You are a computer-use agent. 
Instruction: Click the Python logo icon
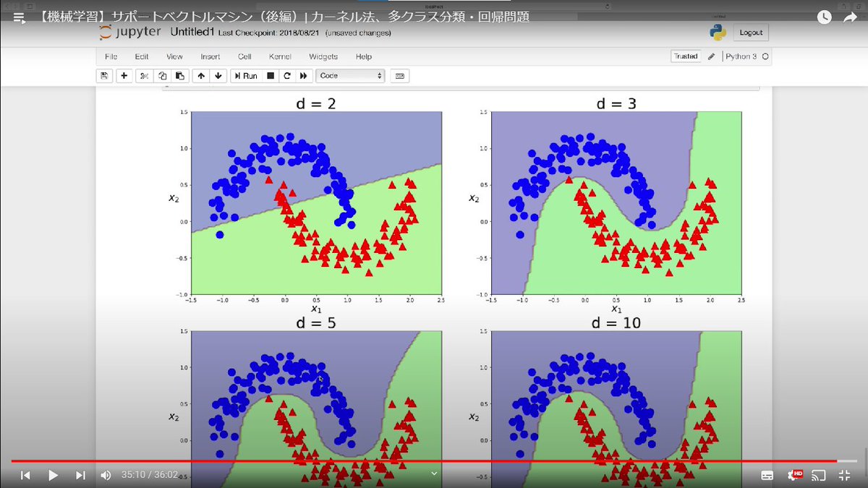718,33
